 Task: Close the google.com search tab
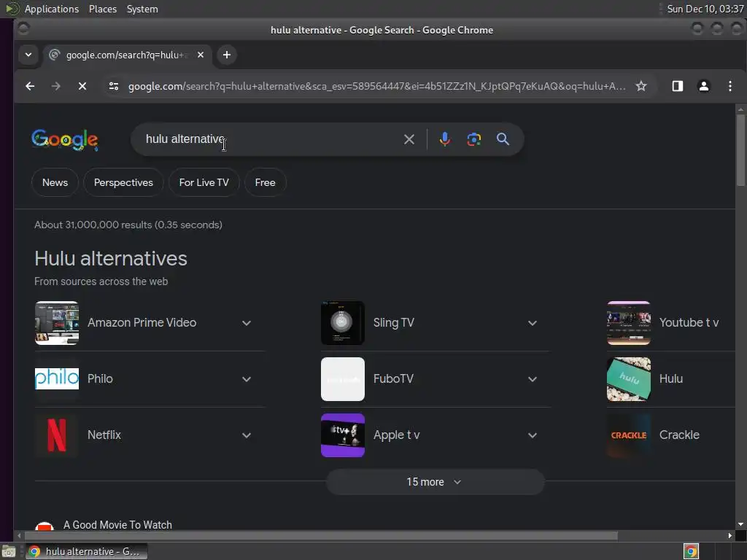[201, 55]
